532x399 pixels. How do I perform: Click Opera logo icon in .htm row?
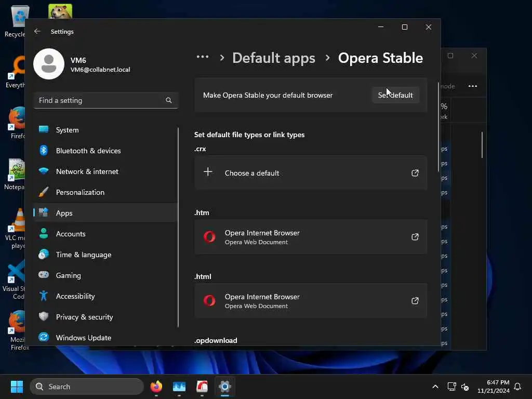209,237
